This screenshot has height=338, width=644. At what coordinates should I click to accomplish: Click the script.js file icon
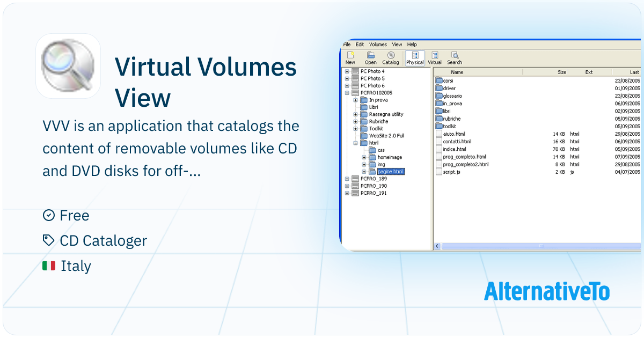point(438,172)
